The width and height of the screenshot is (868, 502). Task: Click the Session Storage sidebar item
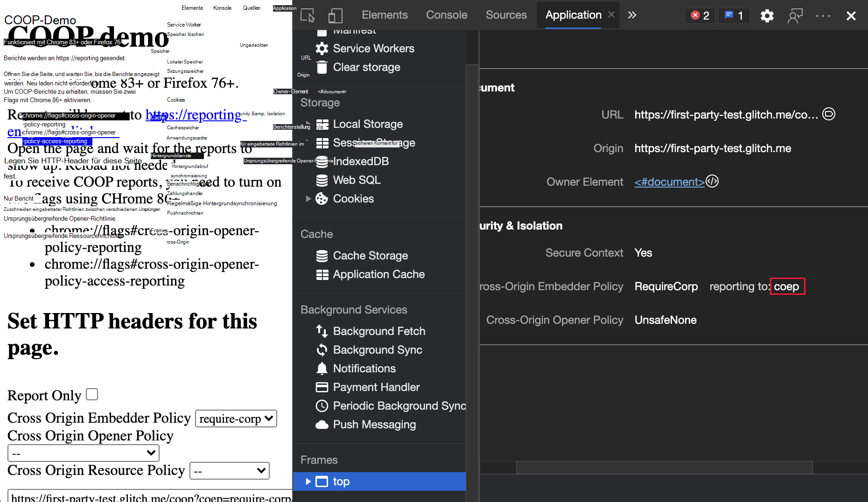click(x=366, y=143)
